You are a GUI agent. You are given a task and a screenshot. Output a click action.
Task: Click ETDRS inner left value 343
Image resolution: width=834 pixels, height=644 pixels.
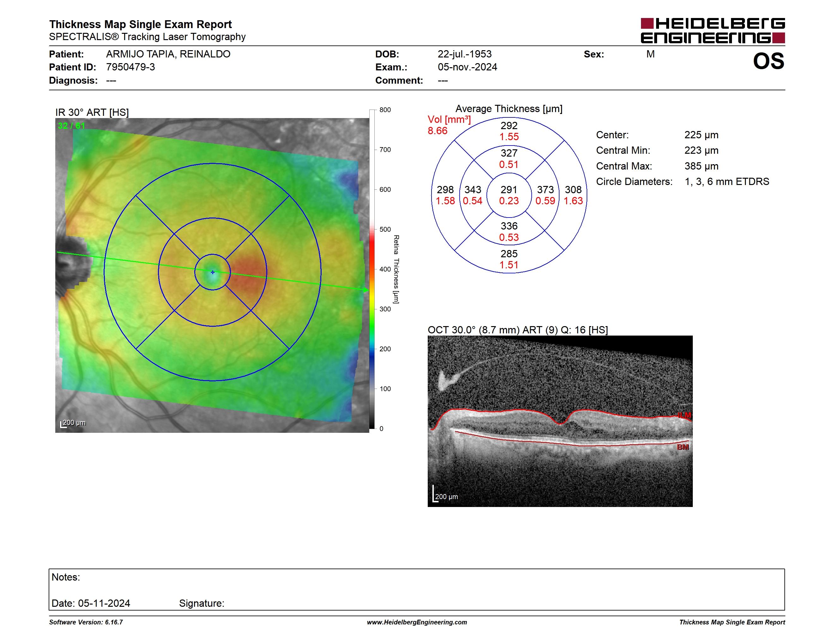[472, 190]
